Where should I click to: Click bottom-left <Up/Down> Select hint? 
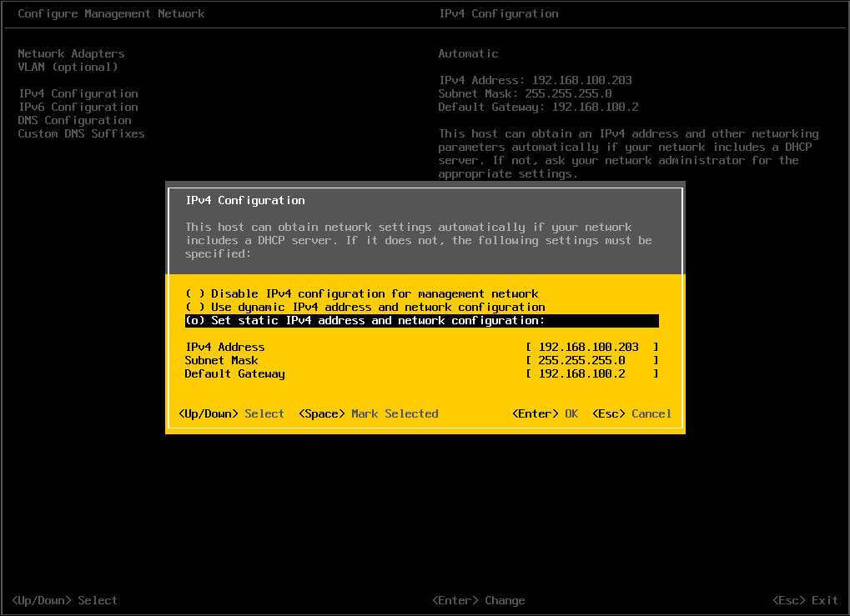click(64, 600)
